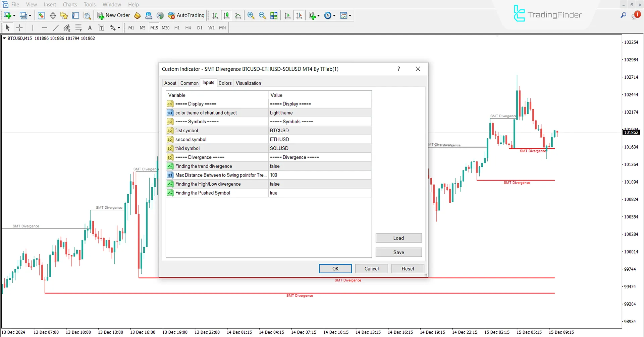Select the Crosshair tool

tap(19, 27)
